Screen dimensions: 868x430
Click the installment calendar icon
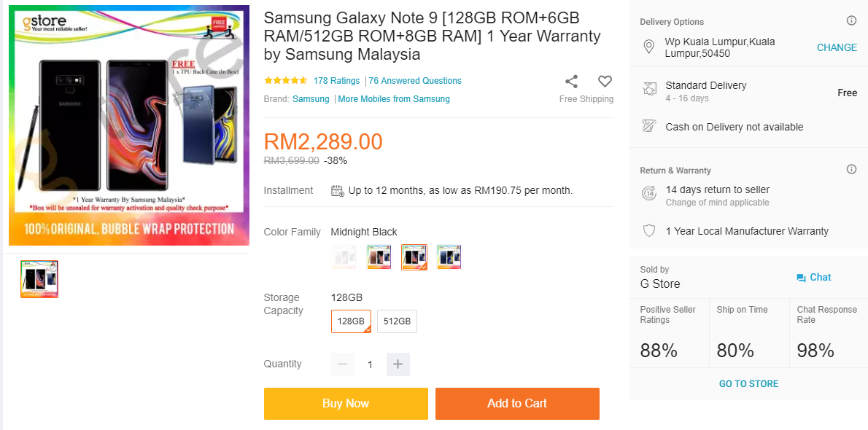coord(338,191)
